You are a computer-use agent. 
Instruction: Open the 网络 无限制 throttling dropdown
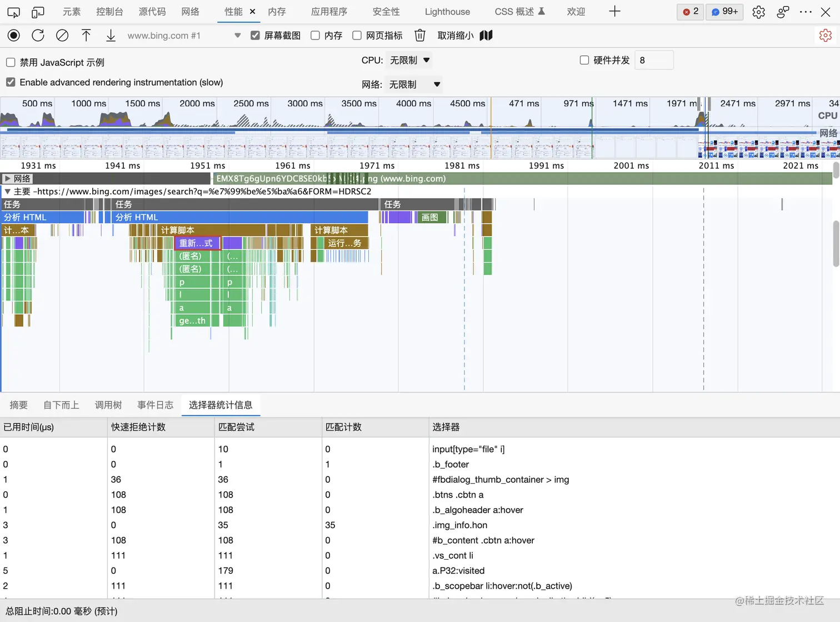(x=414, y=84)
